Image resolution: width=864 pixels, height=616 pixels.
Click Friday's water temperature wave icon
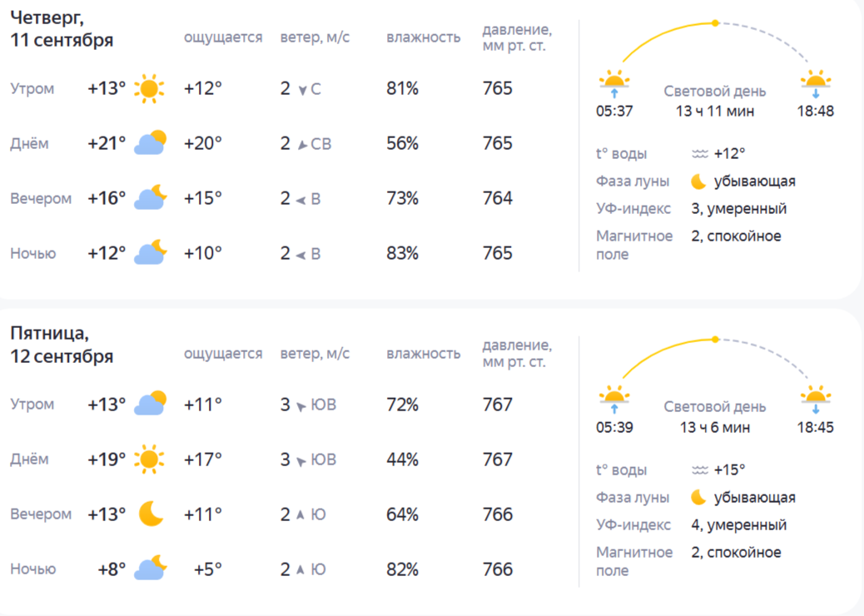[700, 470]
